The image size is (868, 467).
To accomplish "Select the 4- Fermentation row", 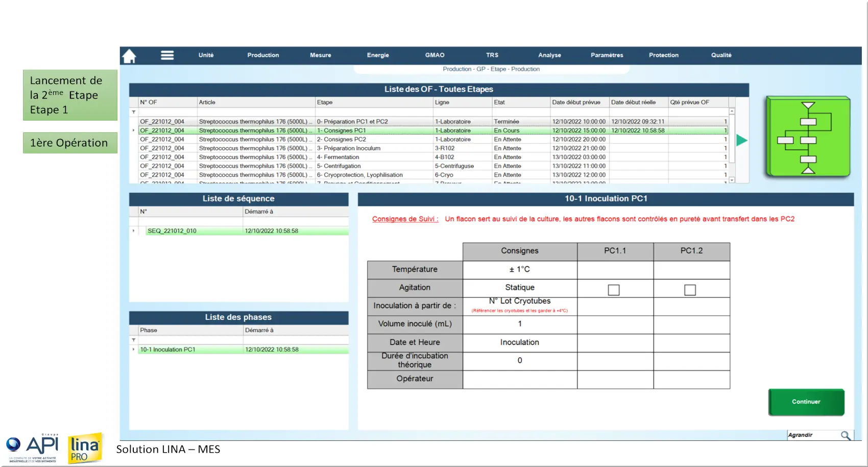I will coord(433,157).
